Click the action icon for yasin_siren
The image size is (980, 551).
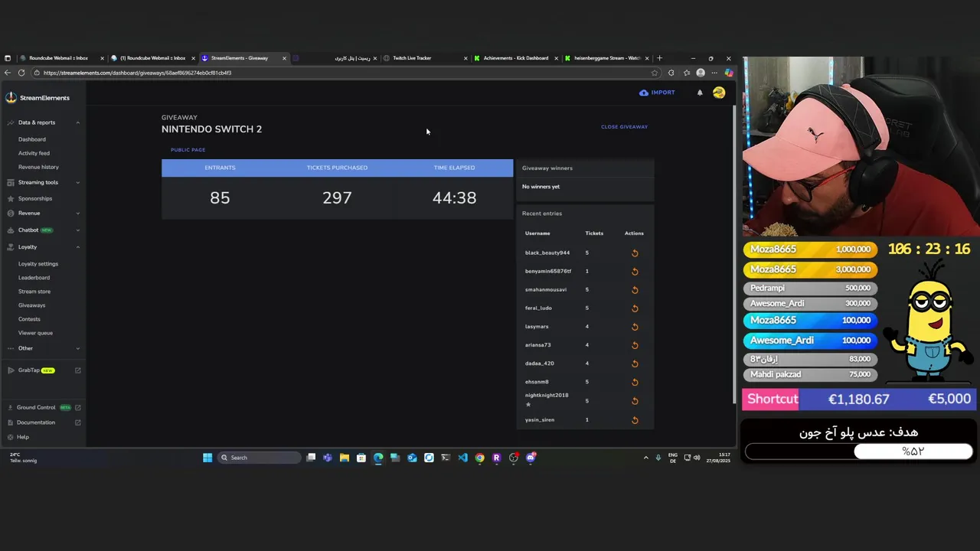[635, 420]
